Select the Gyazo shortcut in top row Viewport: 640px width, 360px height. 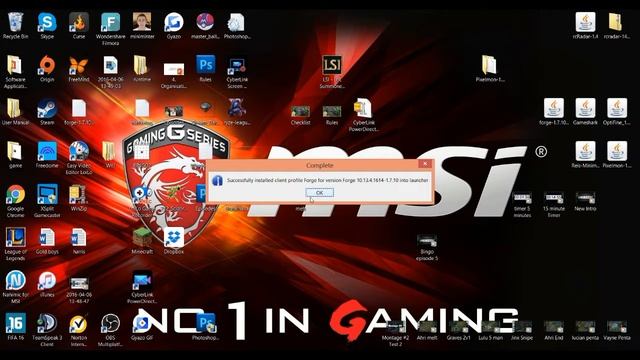(173, 26)
